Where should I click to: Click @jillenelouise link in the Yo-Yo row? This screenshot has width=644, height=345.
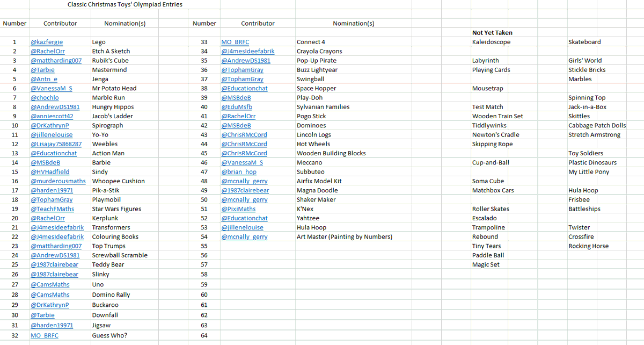click(x=52, y=135)
